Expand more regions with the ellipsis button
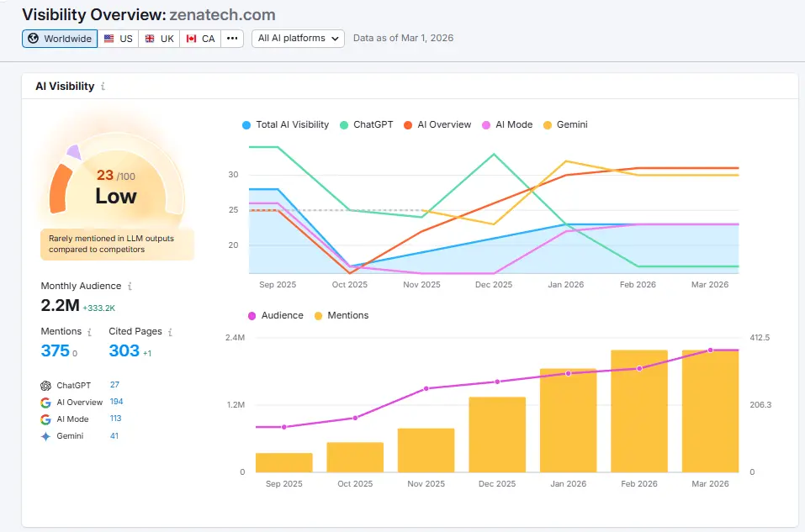Viewport: 805px width, 532px height. pos(232,39)
